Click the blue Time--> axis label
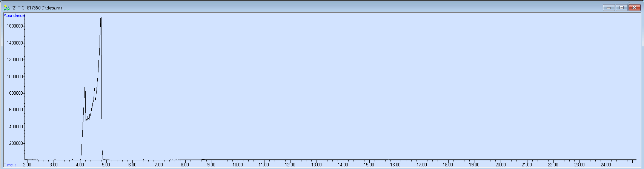This screenshot has height=169, width=644. 10,165
